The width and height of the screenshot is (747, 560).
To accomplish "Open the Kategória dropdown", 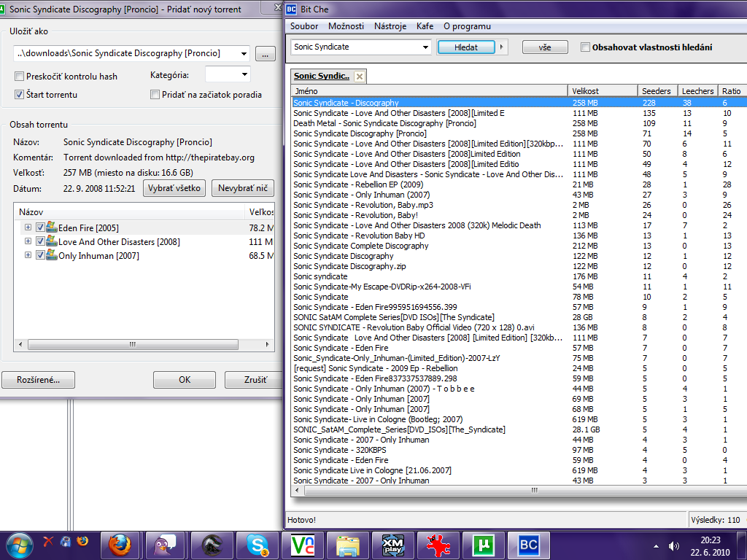I will pyautogui.click(x=244, y=74).
